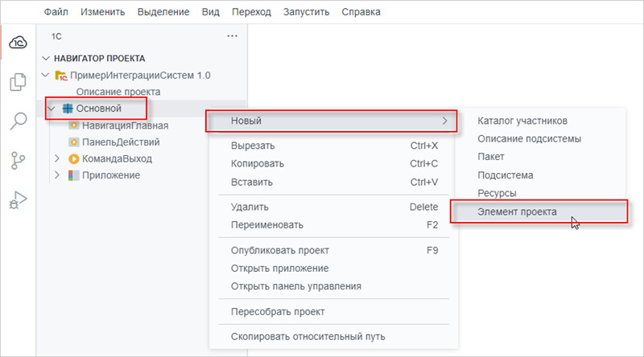Choose Переименовать from the context menu

click(x=266, y=224)
